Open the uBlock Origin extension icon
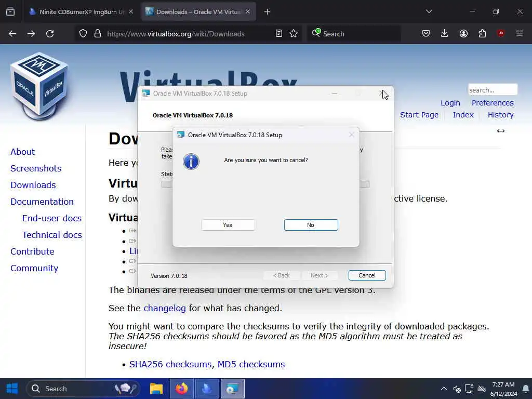This screenshot has width=532, height=399. click(x=501, y=33)
